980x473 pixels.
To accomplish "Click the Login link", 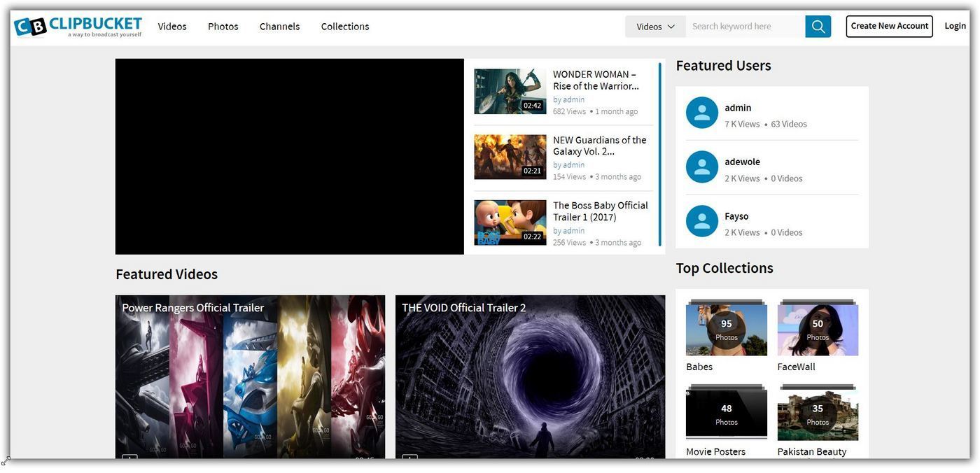I will (955, 26).
